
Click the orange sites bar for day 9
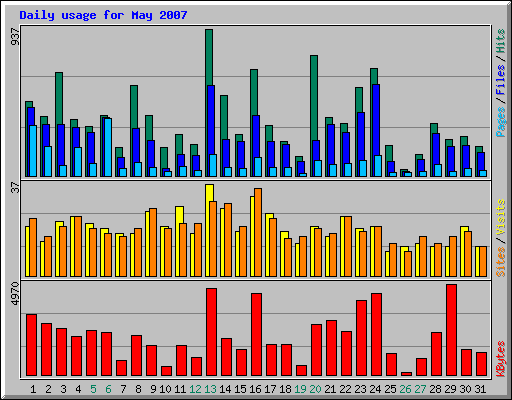coord(153,242)
